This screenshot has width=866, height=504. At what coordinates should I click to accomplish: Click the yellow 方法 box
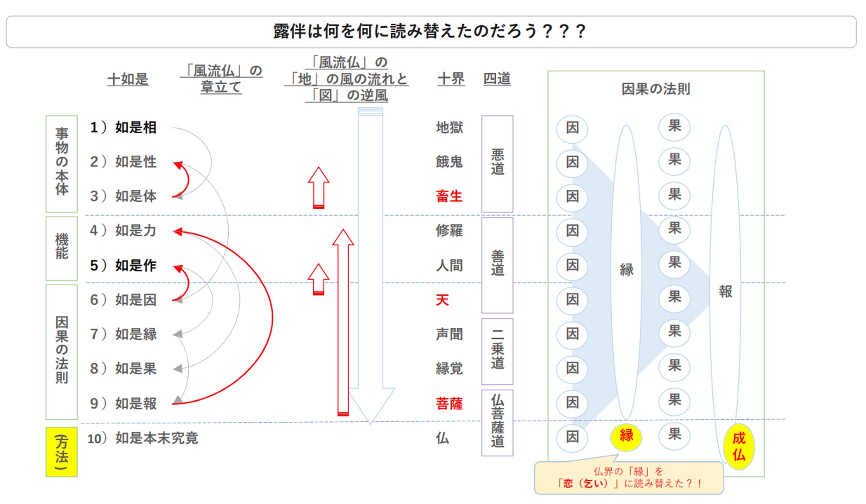click(62, 451)
